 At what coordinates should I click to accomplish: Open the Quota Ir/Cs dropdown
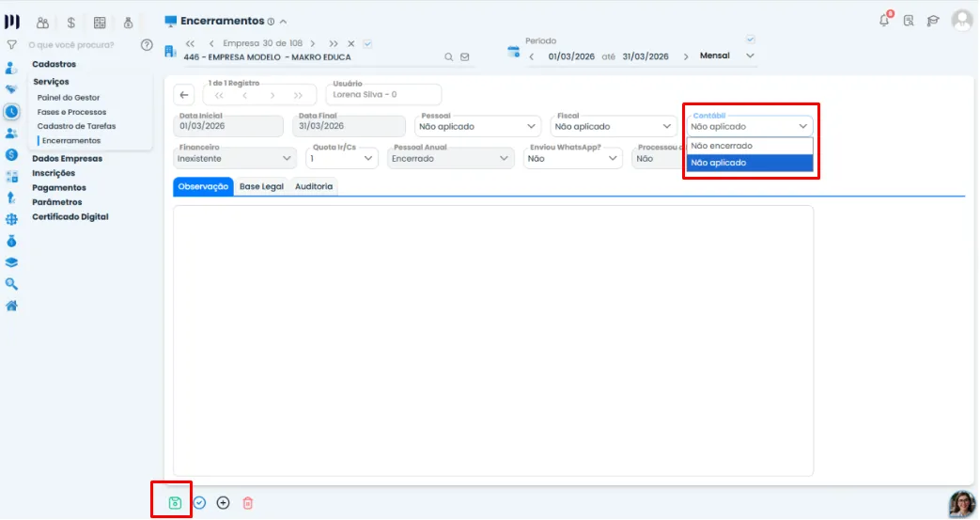pos(343,158)
